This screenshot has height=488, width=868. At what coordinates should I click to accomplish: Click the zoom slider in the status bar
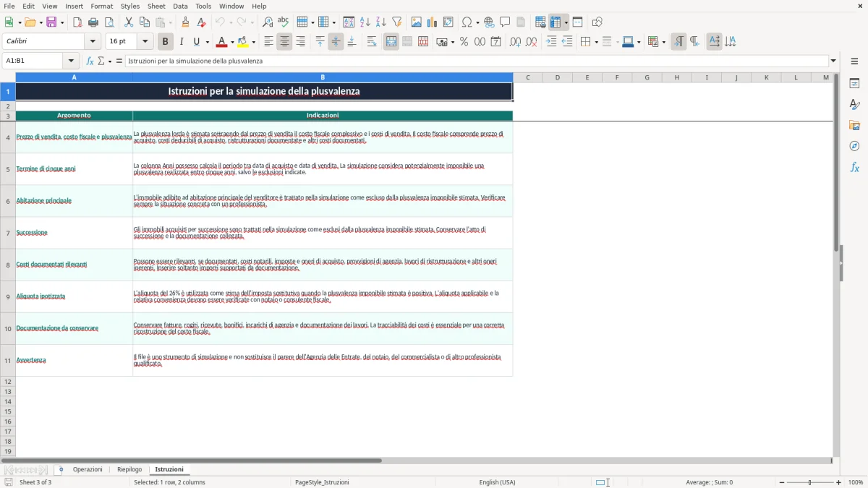[810, 482]
